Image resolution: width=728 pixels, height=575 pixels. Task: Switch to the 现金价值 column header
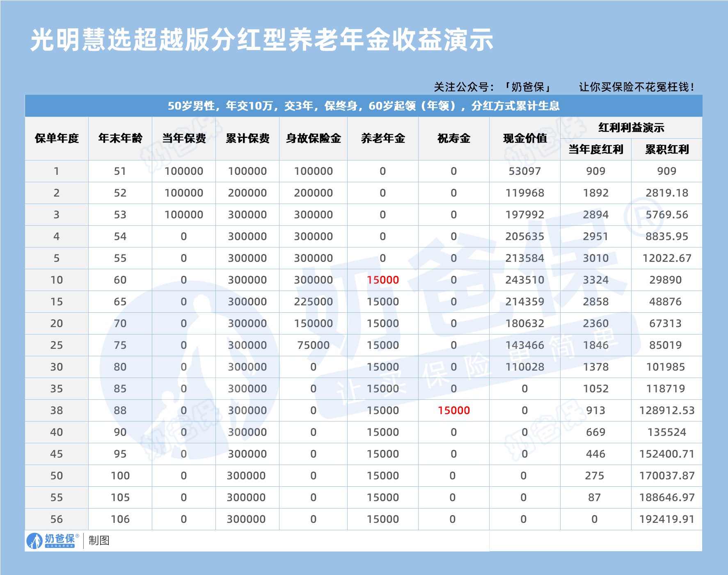(525, 138)
